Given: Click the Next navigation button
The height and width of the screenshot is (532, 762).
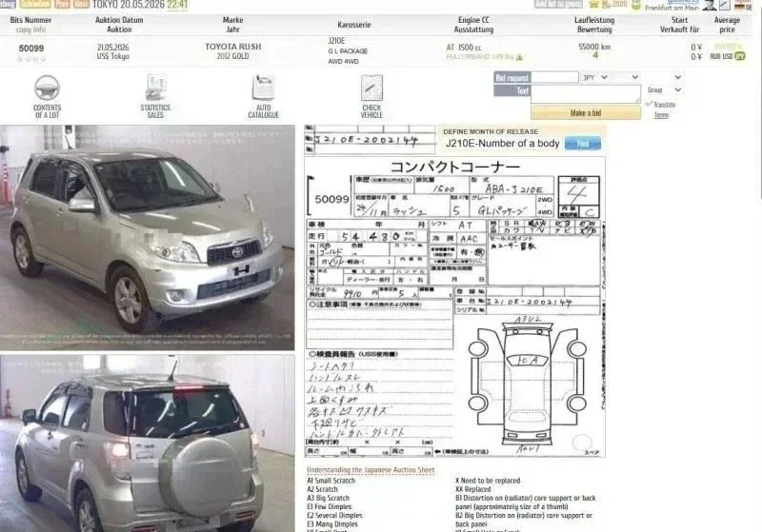Looking at the screenshot, I should click(81, 4).
